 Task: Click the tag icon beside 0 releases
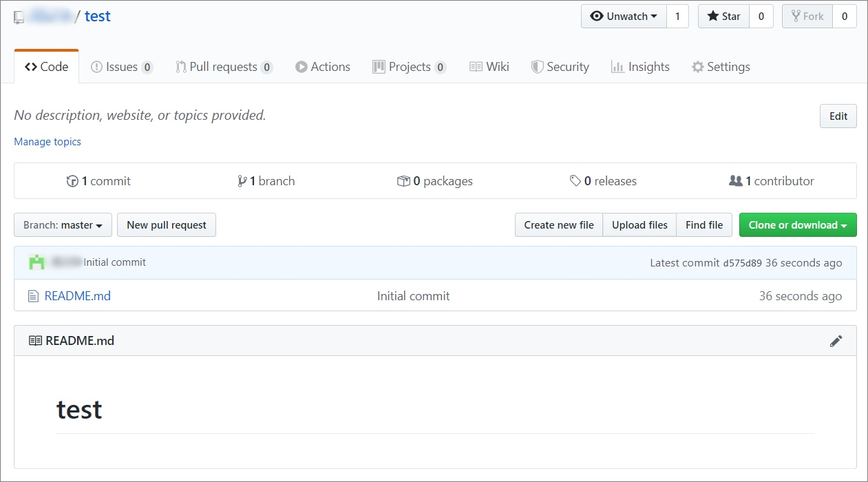(x=575, y=181)
